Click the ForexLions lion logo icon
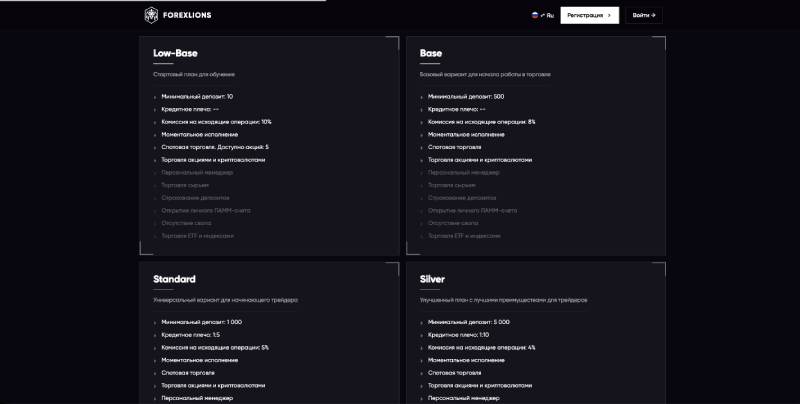Screen dimensions: 800x404 (x=151, y=15)
